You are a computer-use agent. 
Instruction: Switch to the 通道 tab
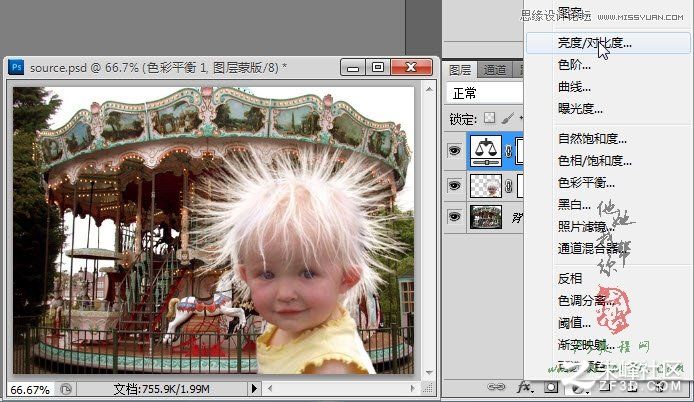click(x=494, y=70)
